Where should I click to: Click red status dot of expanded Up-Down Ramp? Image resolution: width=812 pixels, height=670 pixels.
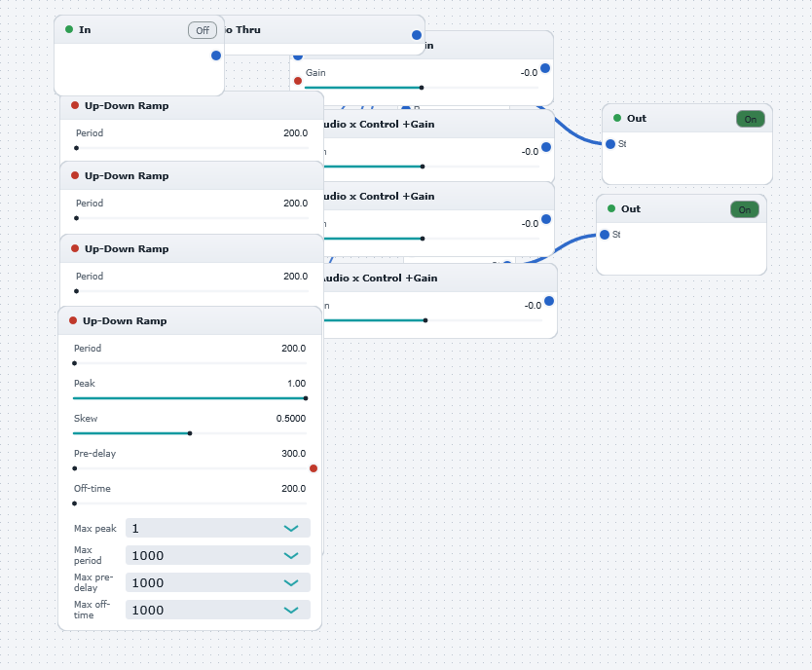click(73, 320)
